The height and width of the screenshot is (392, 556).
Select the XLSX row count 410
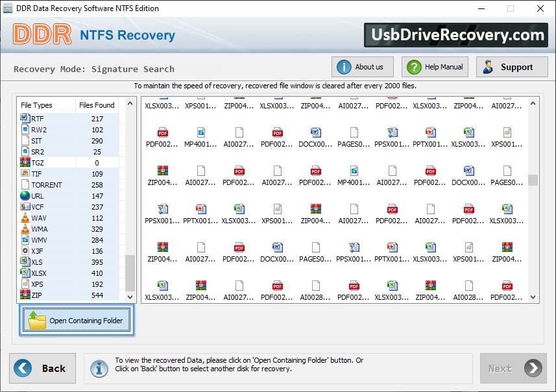coord(97,273)
